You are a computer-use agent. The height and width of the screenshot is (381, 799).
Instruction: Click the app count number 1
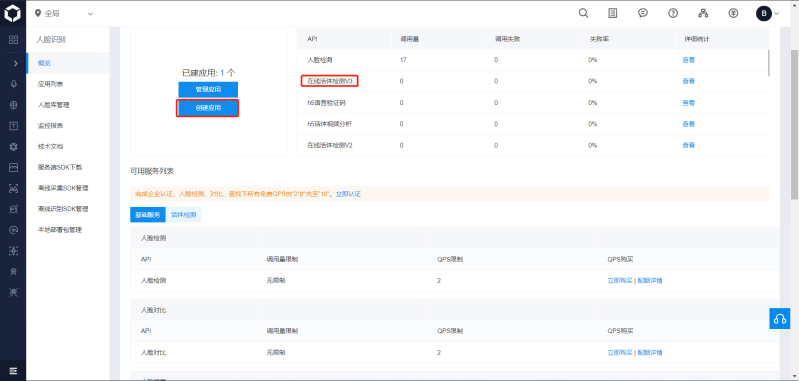[222, 73]
